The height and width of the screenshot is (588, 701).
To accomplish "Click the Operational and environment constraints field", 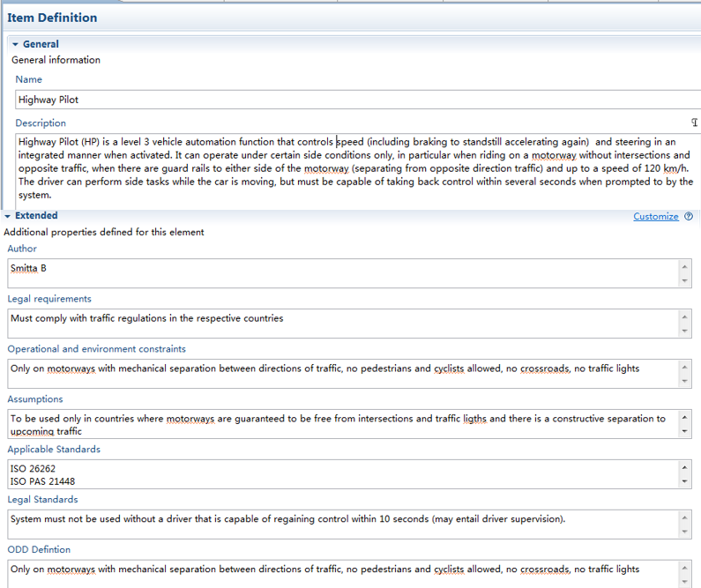I will (x=344, y=373).
